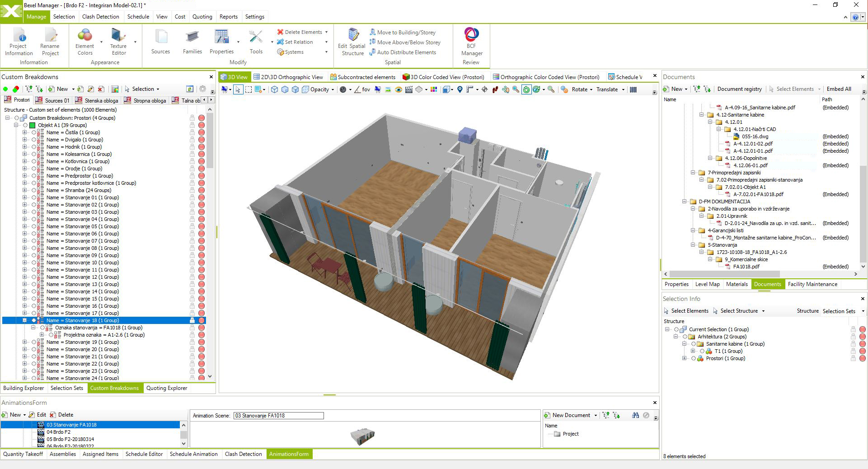Switch to the Building Explorer tab
Viewport: 868px width, 469px height.
(x=23, y=388)
